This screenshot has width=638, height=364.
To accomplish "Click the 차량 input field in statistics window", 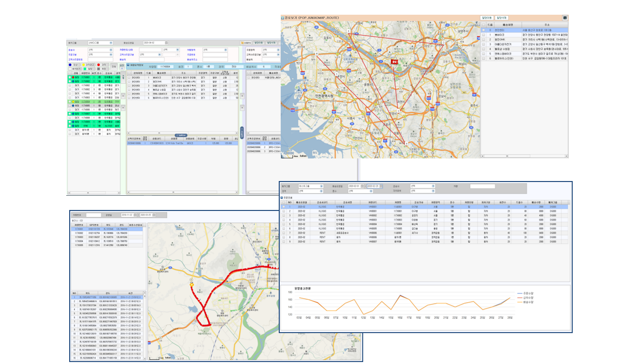I will click(482, 186).
